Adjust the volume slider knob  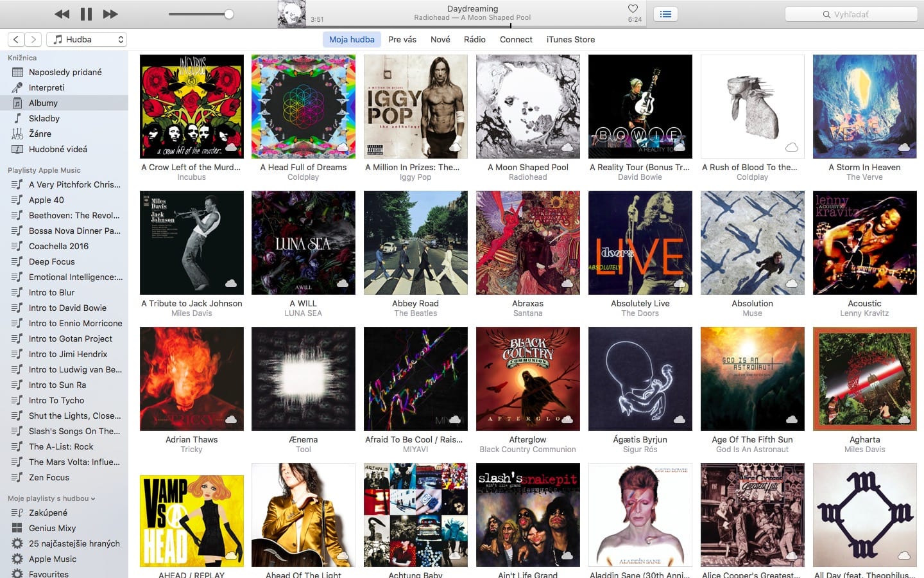(x=229, y=14)
